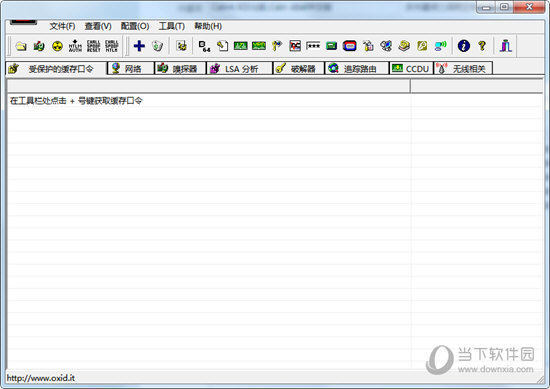Click the purple exit door toolbar icon

505,46
